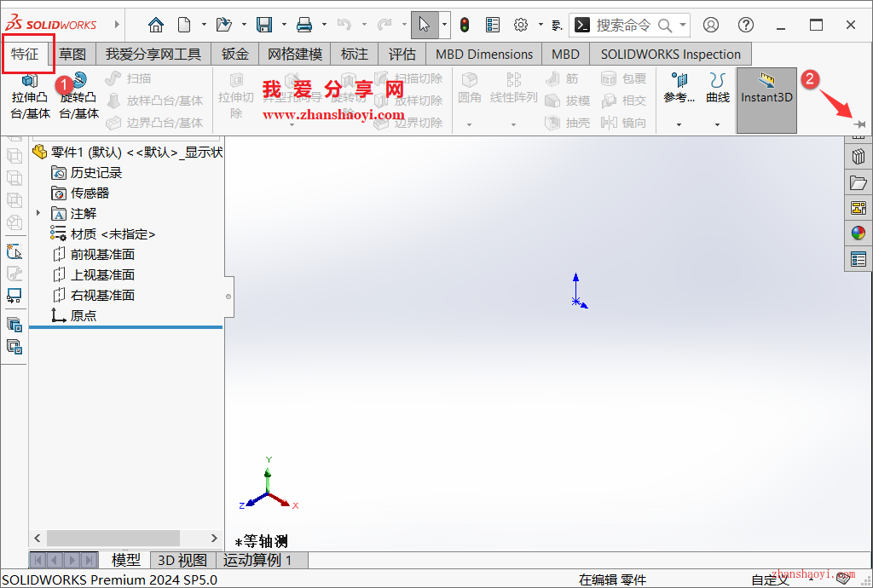Click the Select cursor tool

click(425, 25)
